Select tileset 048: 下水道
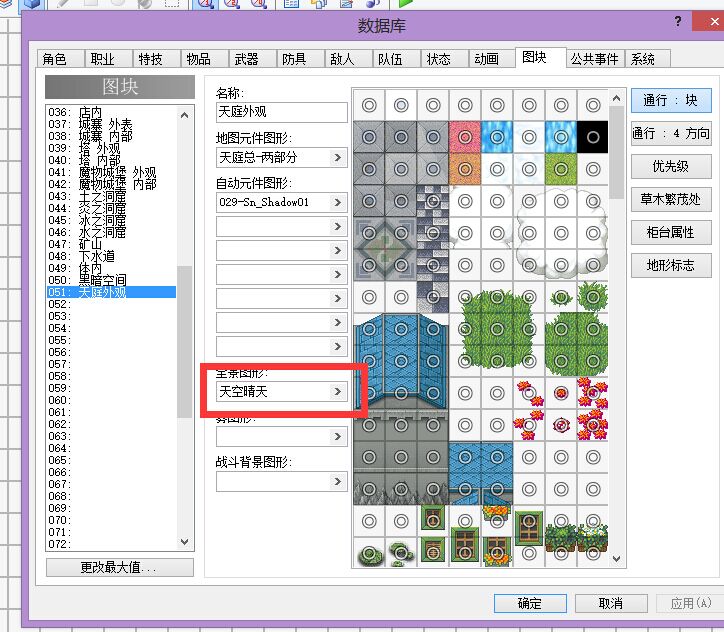The height and width of the screenshot is (632, 724). click(x=111, y=256)
